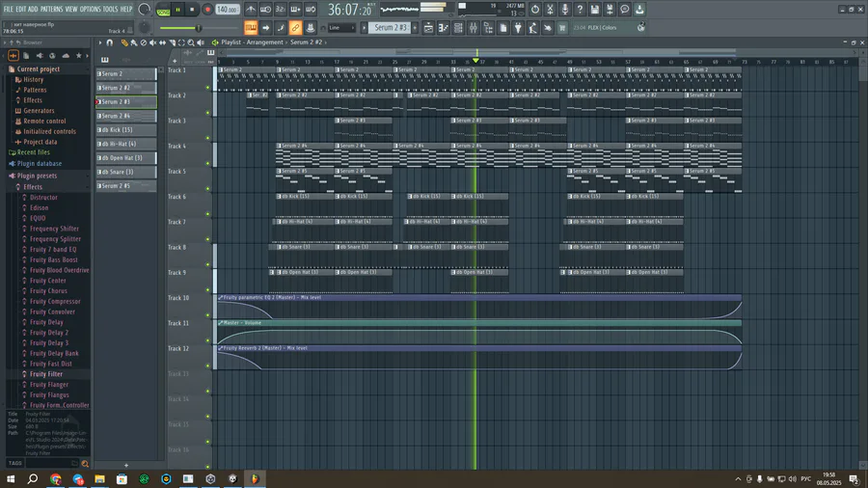Screen dimensions: 868x488
Task: Open the VIEW menu
Action: 71,10
